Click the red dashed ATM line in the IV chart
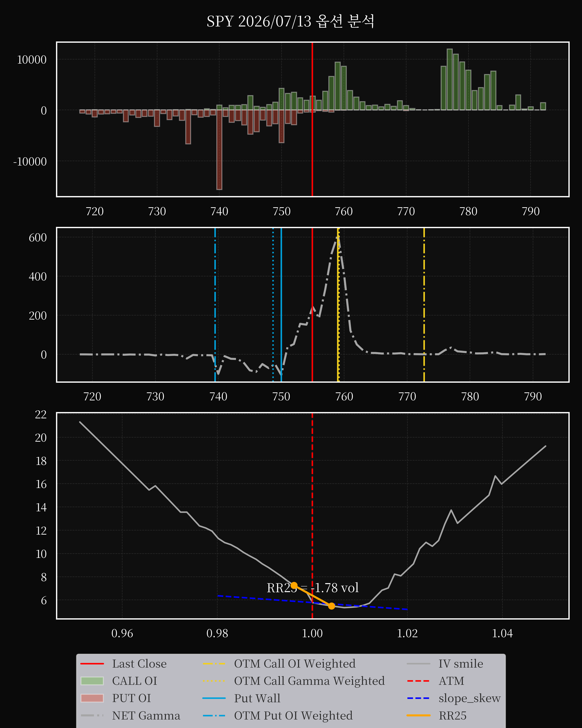 (312, 516)
